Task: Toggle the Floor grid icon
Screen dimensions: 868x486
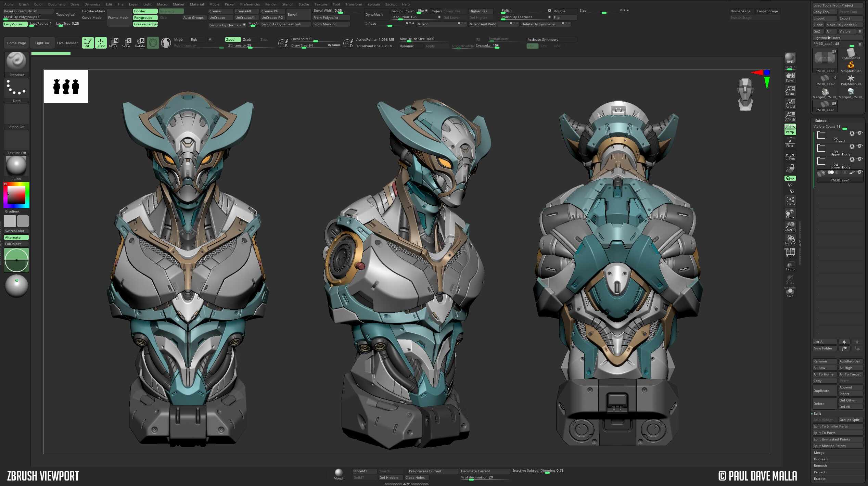Action: click(790, 142)
